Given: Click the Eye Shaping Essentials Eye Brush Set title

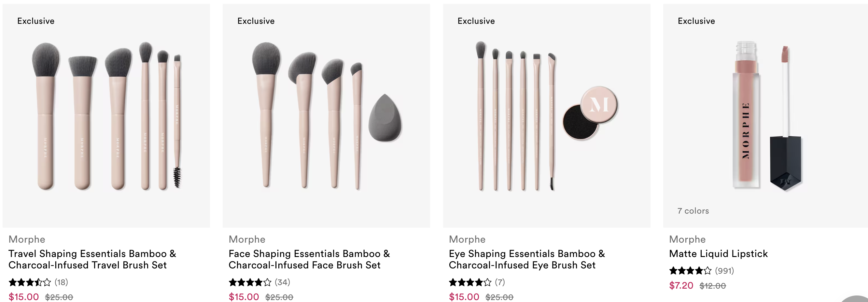Looking at the screenshot, I should [x=527, y=259].
